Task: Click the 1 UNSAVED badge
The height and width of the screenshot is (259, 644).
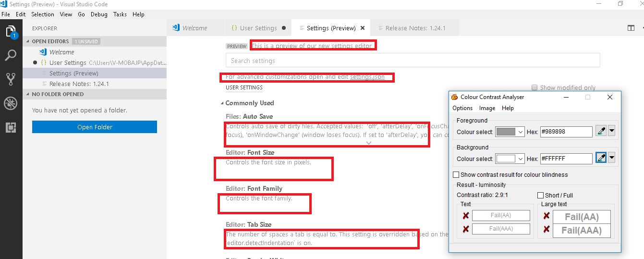Action: 86,42
